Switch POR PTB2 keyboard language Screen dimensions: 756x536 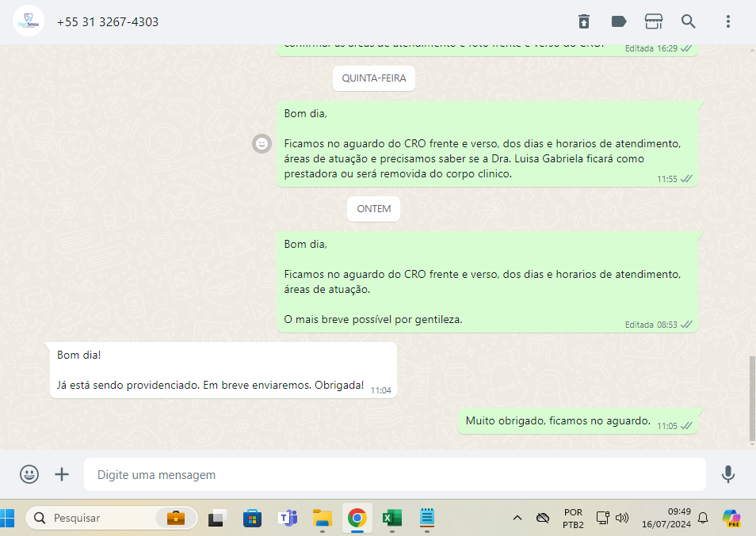[x=573, y=518]
